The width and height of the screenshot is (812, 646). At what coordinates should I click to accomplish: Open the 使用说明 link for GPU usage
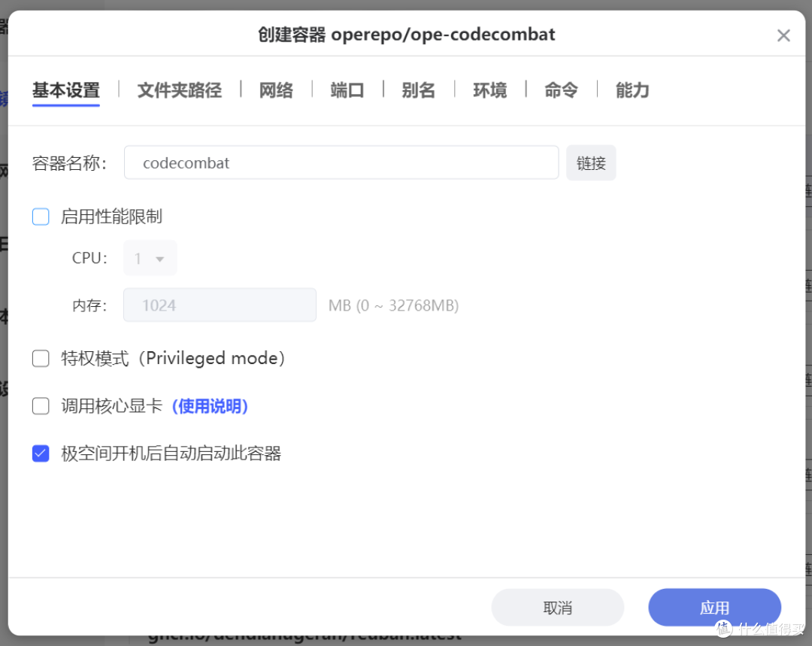coord(210,406)
